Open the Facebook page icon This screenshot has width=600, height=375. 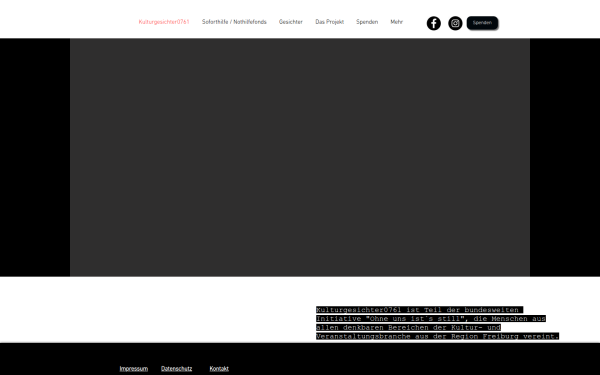(x=434, y=23)
